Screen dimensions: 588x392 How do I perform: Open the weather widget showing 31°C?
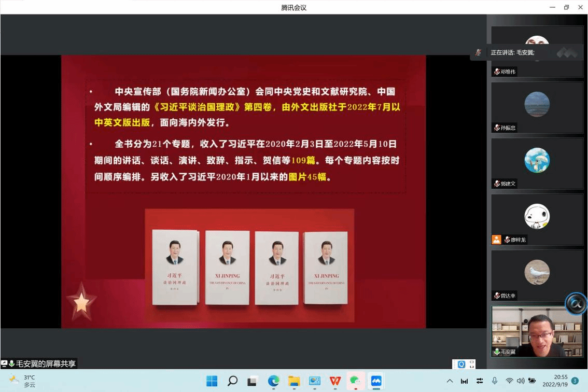(x=23, y=381)
